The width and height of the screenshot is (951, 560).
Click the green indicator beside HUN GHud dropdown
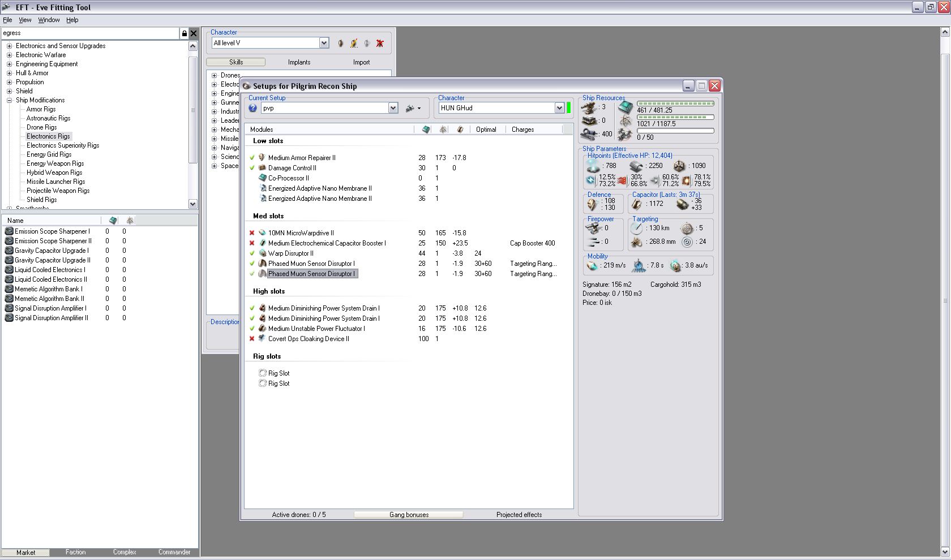pos(568,108)
